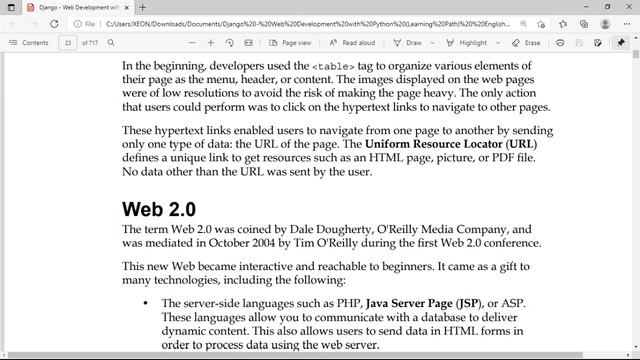
Task: Click the scroll down arrow
Action: (x=636, y=347)
